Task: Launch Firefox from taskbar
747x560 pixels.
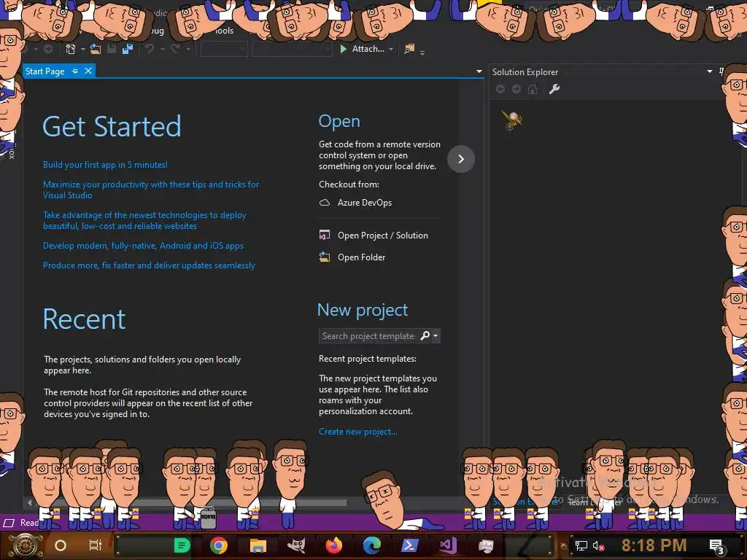Action: (334, 545)
